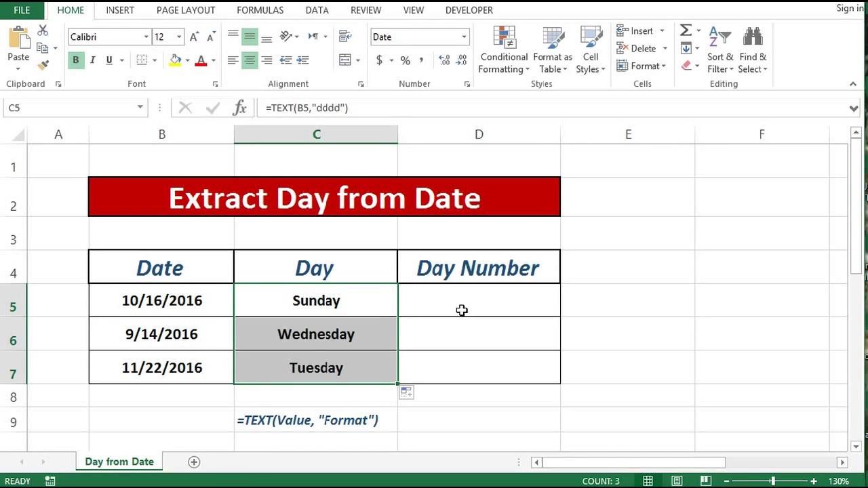868x488 pixels.
Task: Click the AutoSum sigma icon
Action: click(686, 30)
